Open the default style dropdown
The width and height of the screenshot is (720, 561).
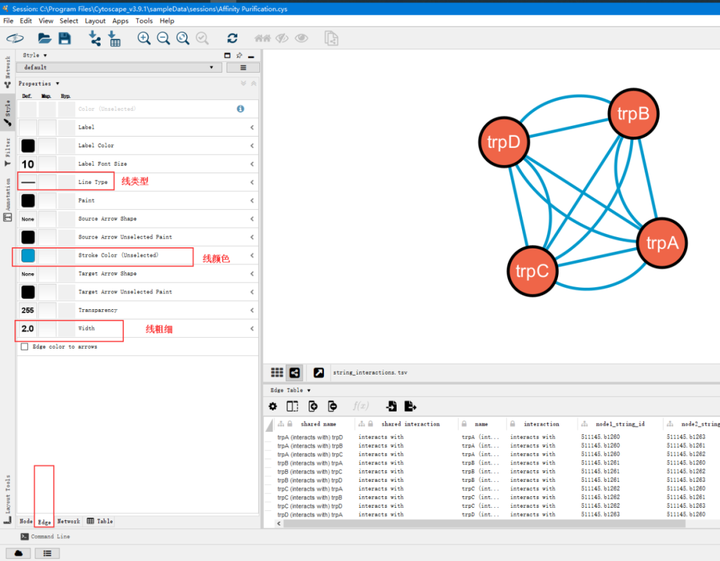pyautogui.click(x=120, y=68)
